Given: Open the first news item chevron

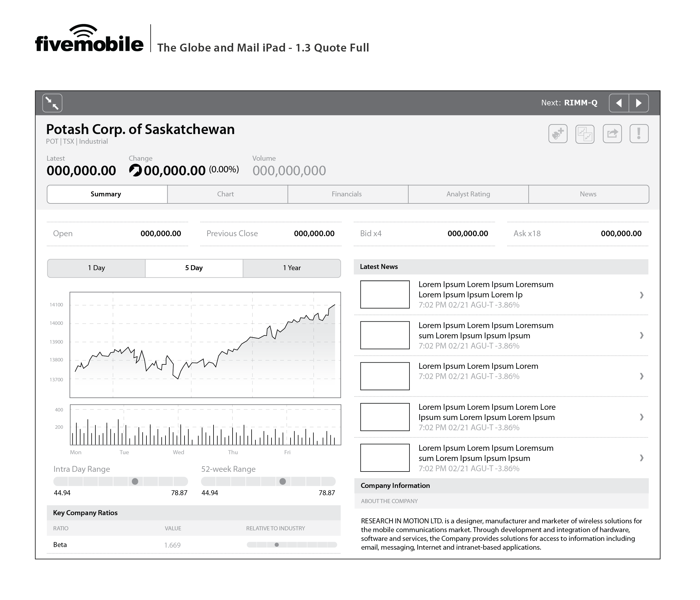Looking at the screenshot, I should tap(641, 295).
